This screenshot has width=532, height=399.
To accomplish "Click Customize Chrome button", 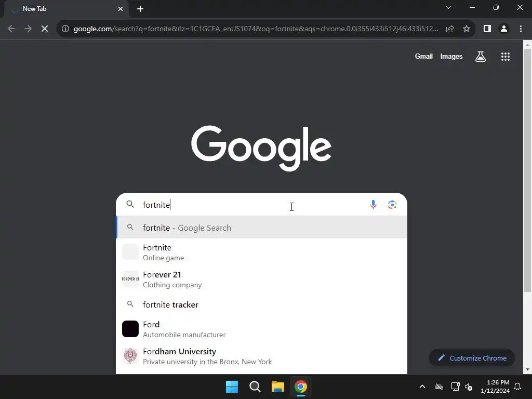I will click(472, 358).
